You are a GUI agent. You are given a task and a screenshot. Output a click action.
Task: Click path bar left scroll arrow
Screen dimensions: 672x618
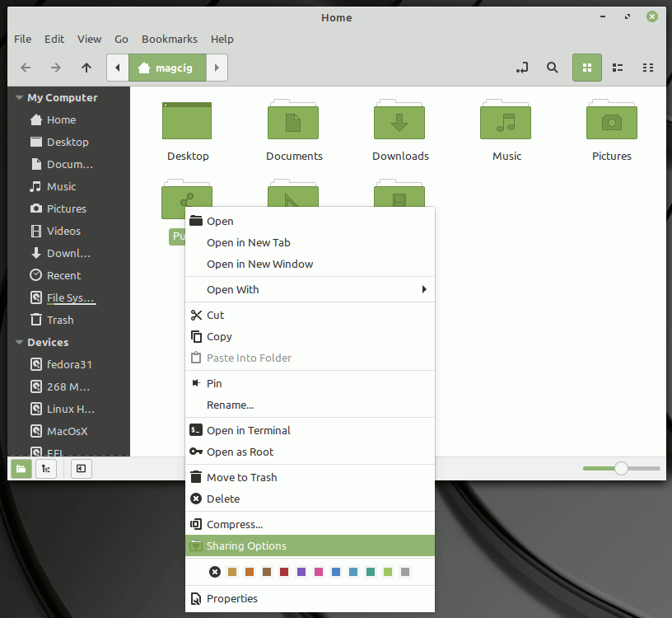tap(118, 68)
